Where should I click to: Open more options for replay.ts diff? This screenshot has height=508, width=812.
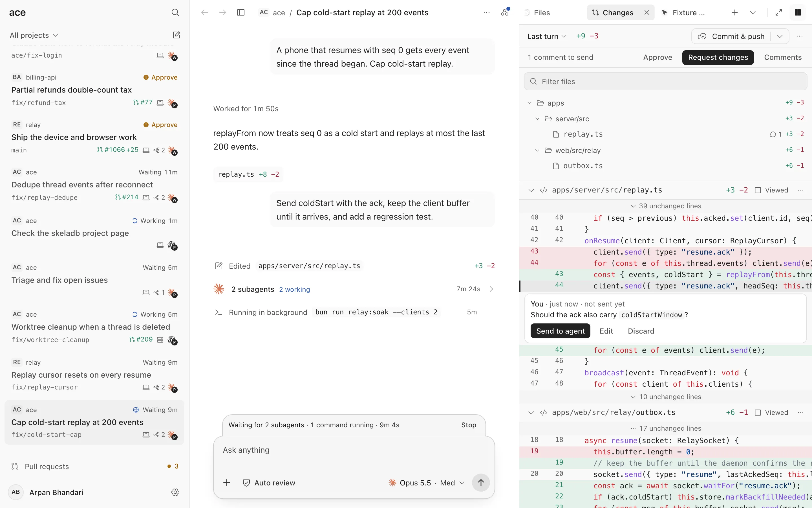click(x=801, y=190)
